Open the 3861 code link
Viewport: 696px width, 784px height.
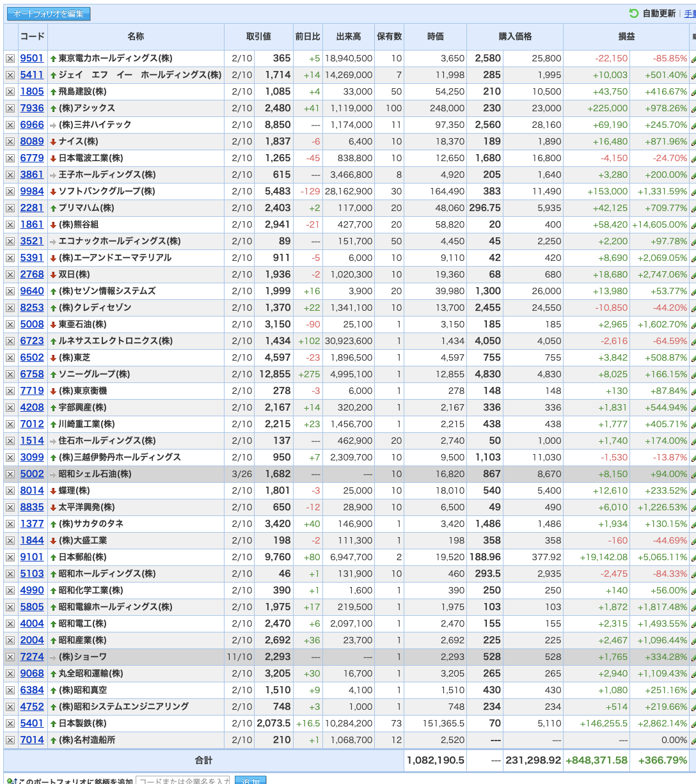tap(32, 175)
